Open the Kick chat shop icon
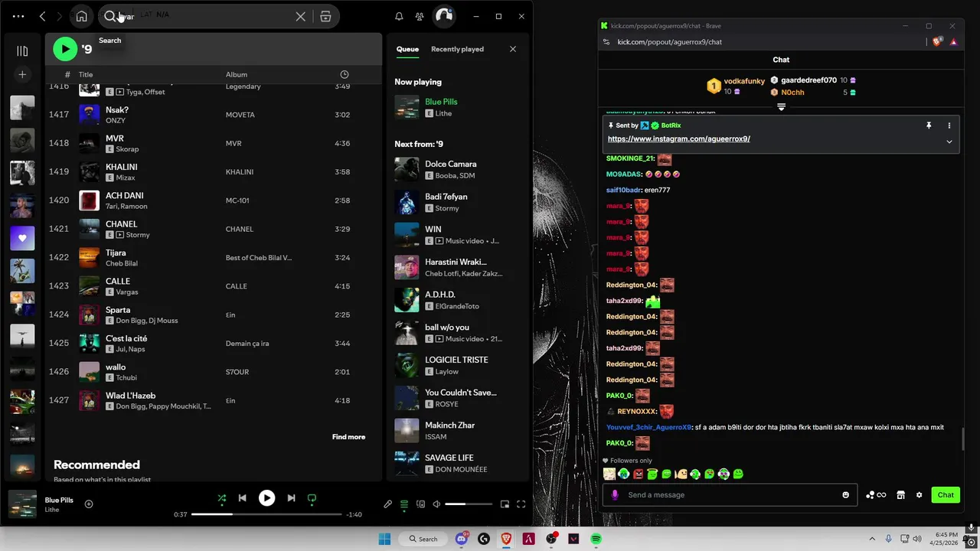This screenshot has width=980, height=551. pyautogui.click(x=901, y=495)
